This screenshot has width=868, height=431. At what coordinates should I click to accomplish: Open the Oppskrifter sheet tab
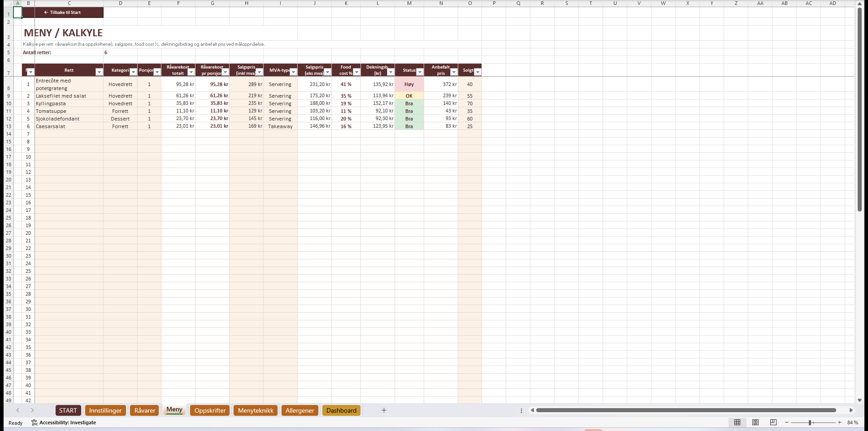[210, 410]
